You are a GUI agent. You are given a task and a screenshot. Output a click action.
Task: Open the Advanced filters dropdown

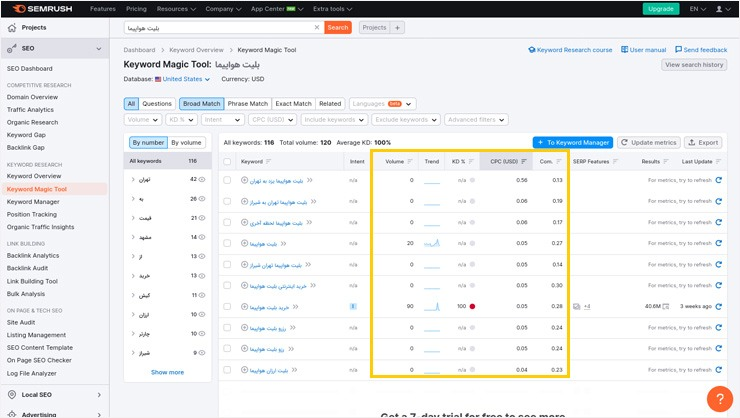pos(476,120)
